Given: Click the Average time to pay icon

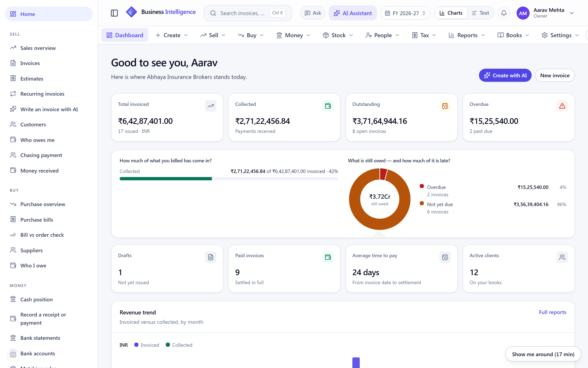Looking at the screenshot, I should pos(445,257).
